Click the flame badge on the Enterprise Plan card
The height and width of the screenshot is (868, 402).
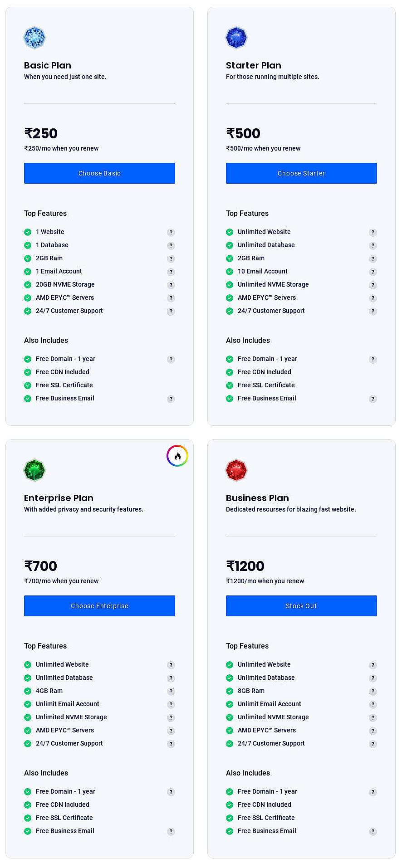coord(177,455)
